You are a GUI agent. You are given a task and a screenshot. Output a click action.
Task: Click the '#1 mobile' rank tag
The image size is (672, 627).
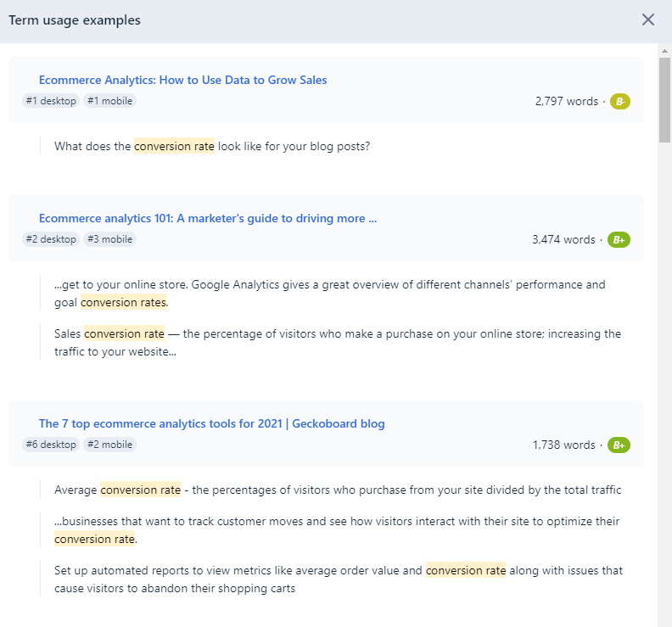point(109,101)
